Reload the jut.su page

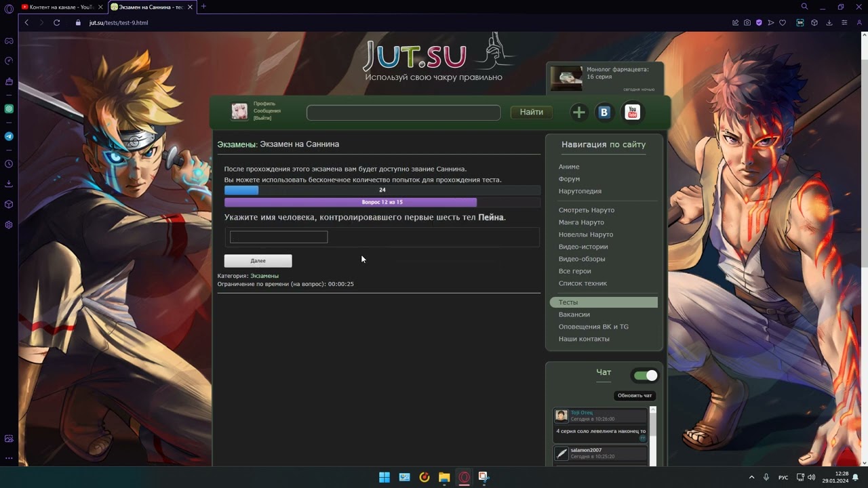click(57, 22)
